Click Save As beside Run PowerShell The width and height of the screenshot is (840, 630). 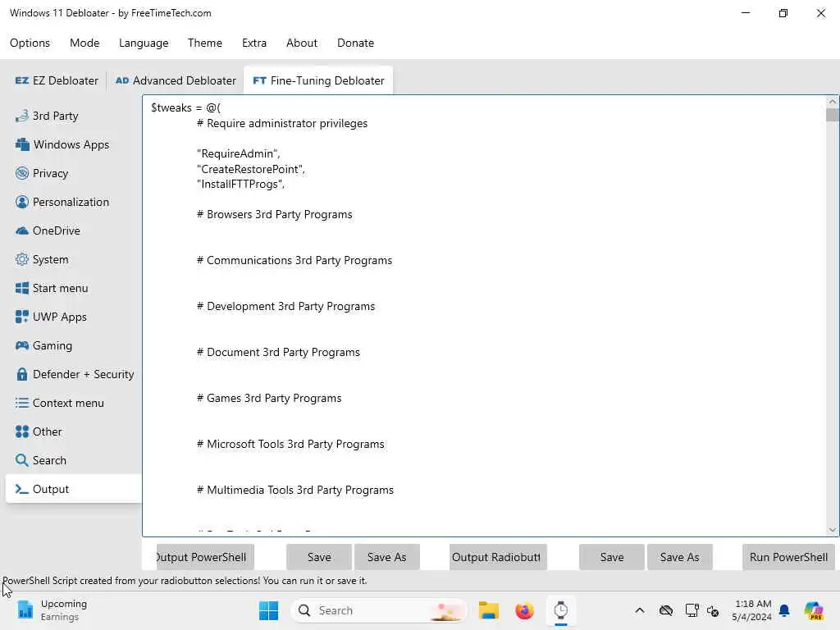[x=680, y=557]
